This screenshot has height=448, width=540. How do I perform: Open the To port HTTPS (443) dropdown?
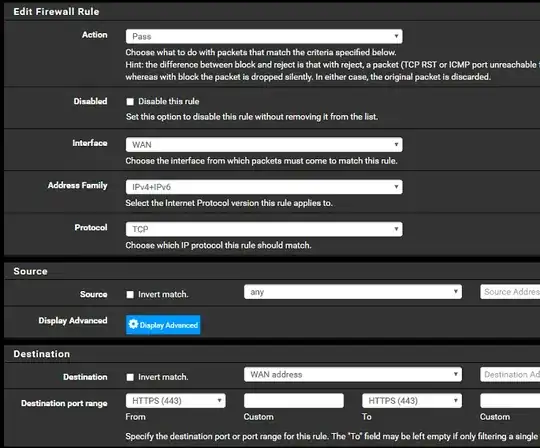tap(412, 401)
